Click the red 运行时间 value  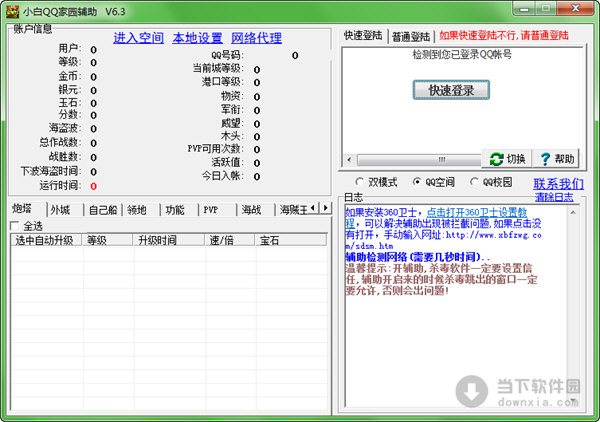pos(93,186)
